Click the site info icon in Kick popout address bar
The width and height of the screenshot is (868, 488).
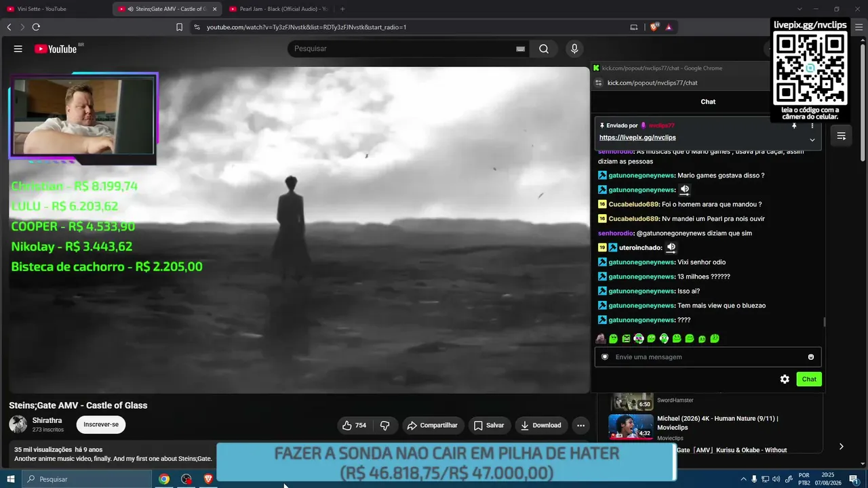click(598, 83)
